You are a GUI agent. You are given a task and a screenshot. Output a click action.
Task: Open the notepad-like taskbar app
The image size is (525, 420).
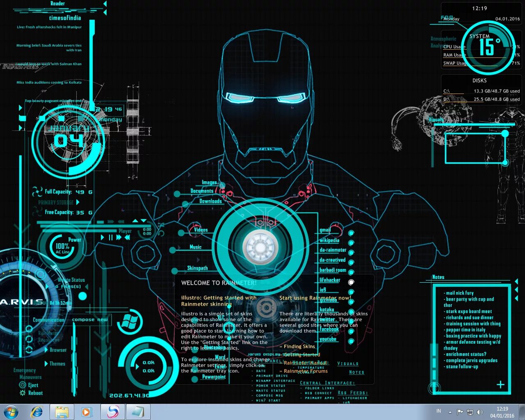point(138,412)
